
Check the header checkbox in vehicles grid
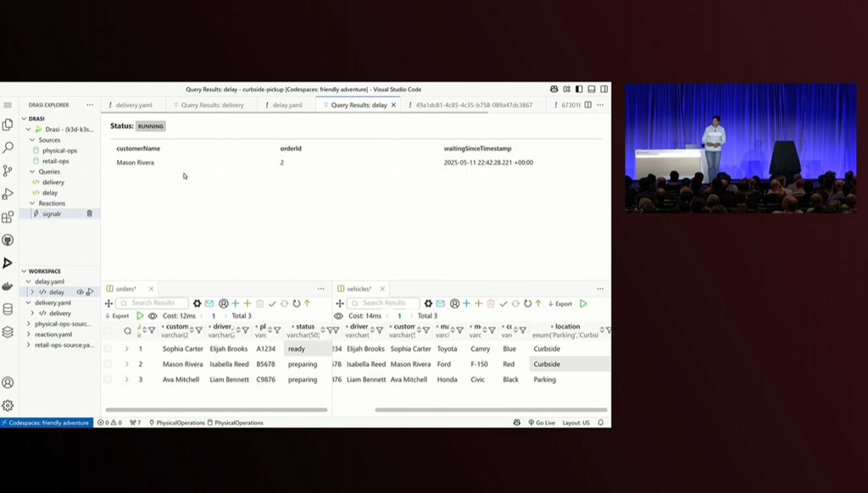point(337,330)
